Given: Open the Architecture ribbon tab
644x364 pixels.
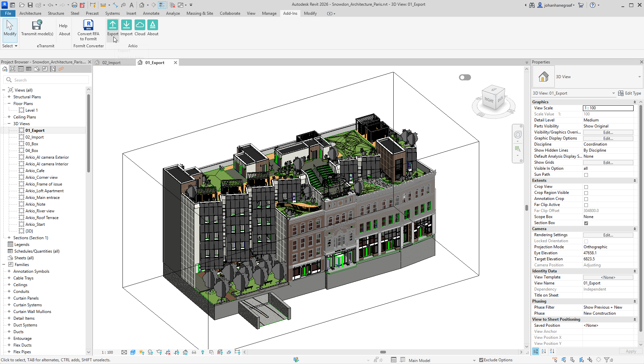Looking at the screenshot, I should pos(30,13).
